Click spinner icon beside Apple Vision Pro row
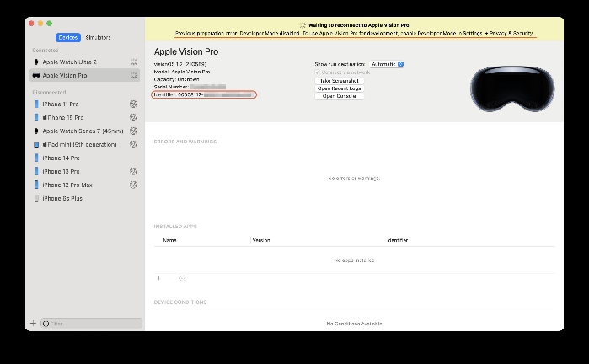This screenshot has height=364, width=589. (134, 76)
